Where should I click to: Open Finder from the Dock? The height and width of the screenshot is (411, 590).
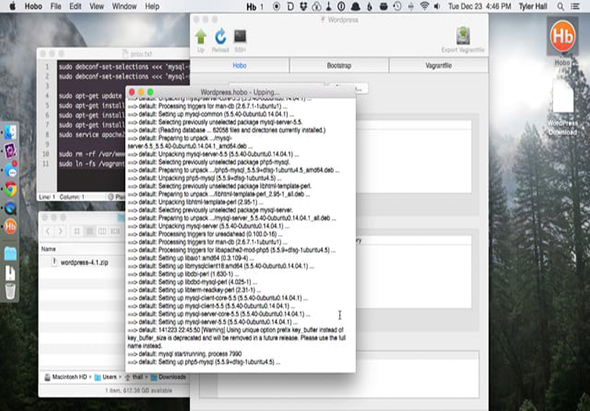[10, 132]
